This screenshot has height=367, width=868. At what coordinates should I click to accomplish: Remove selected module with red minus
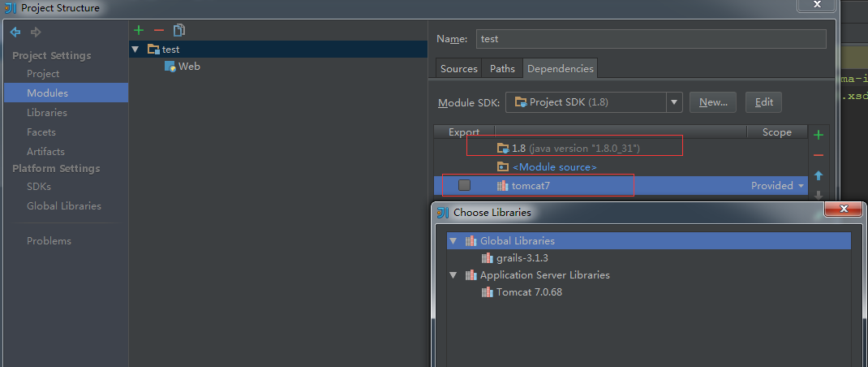pos(159,30)
